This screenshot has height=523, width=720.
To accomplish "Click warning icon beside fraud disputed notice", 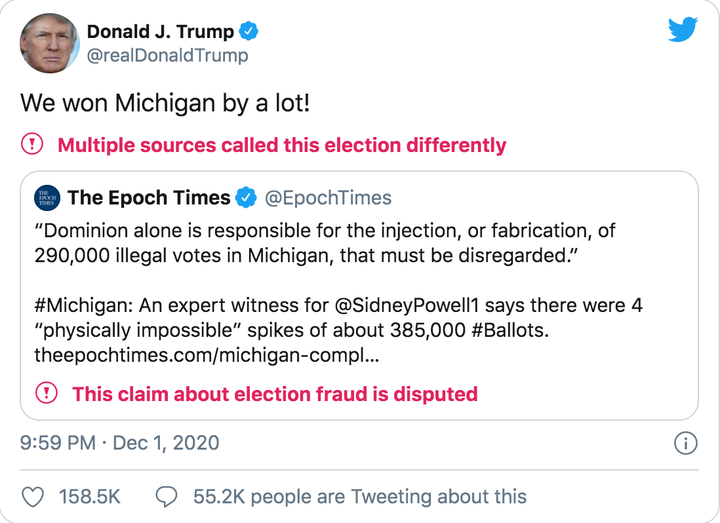I will tap(47, 393).
